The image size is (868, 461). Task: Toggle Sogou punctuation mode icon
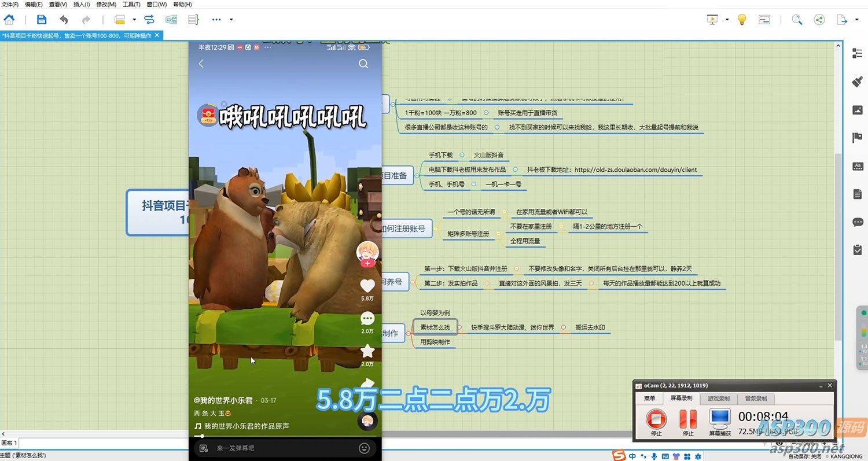point(643,457)
